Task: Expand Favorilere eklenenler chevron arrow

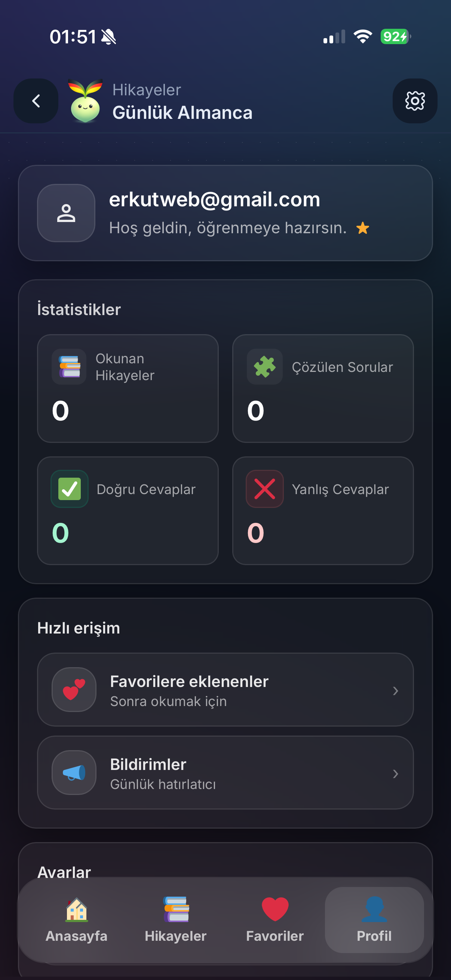Action: click(x=395, y=690)
